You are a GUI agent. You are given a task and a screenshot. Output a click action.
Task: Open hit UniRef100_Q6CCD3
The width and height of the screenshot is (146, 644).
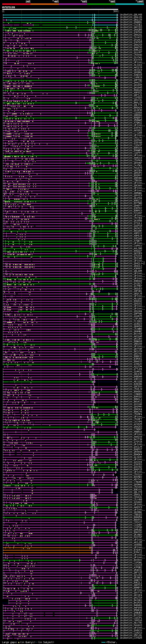tap(131, 27)
